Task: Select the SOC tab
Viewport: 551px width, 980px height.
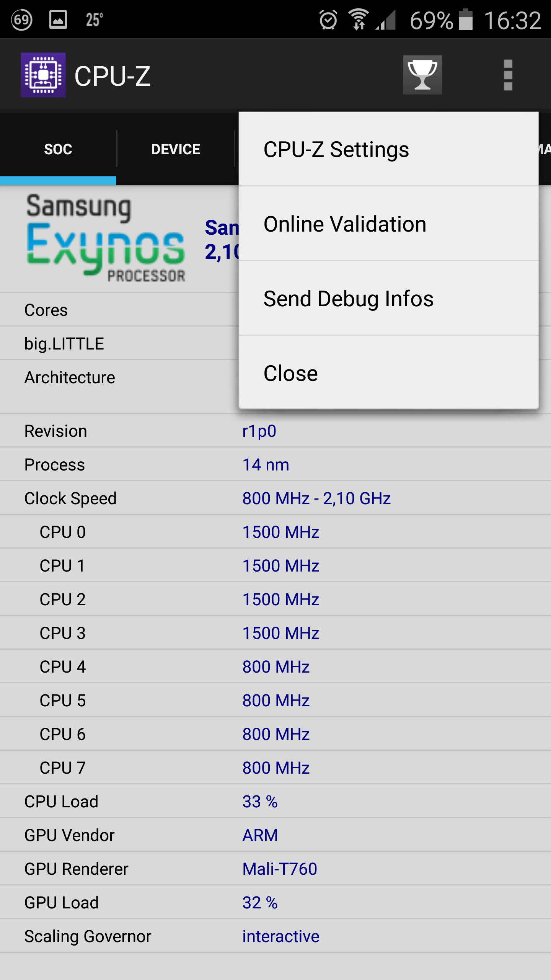Action: pos(58,149)
